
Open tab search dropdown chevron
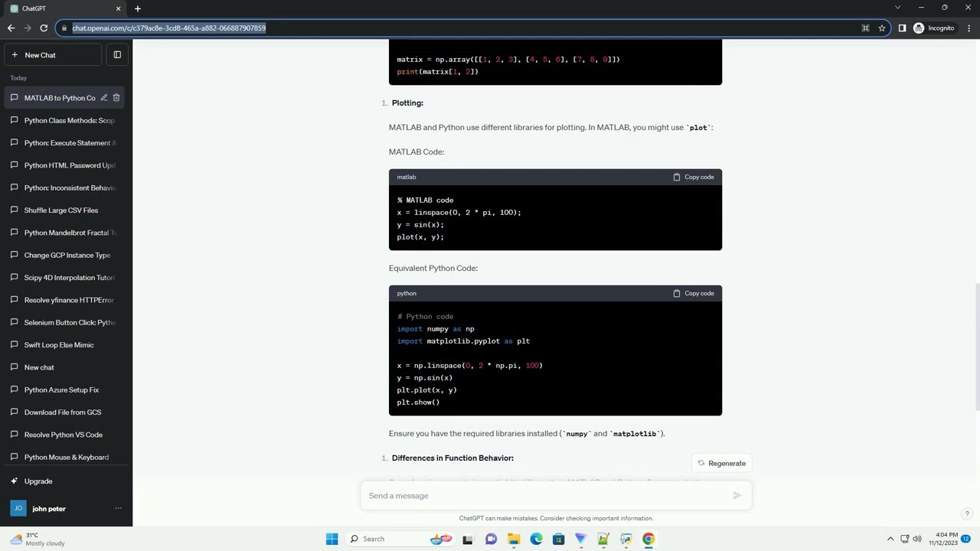(897, 8)
